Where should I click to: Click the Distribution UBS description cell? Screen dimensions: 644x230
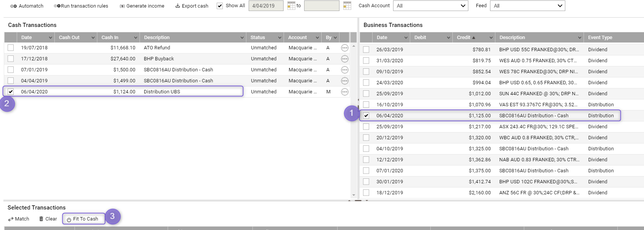point(162,92)
